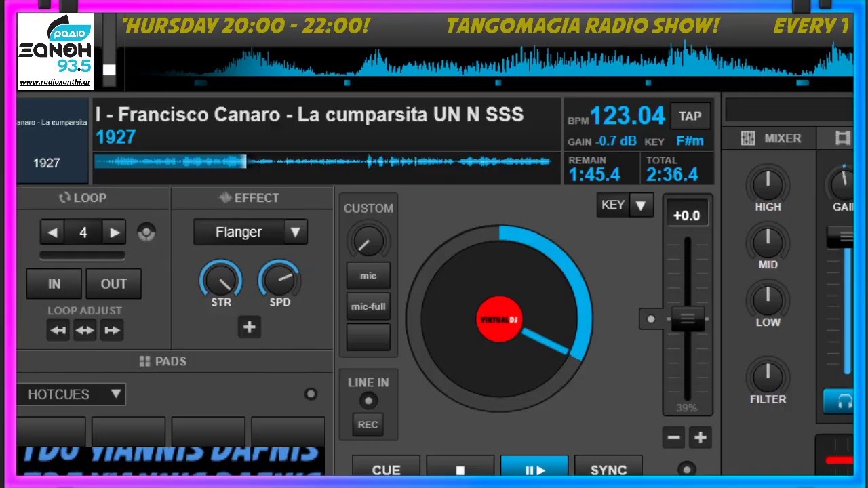Adjust the mixer GAIN knob
The height and width of the screenshot is (488, 868).
click(842, 184)
